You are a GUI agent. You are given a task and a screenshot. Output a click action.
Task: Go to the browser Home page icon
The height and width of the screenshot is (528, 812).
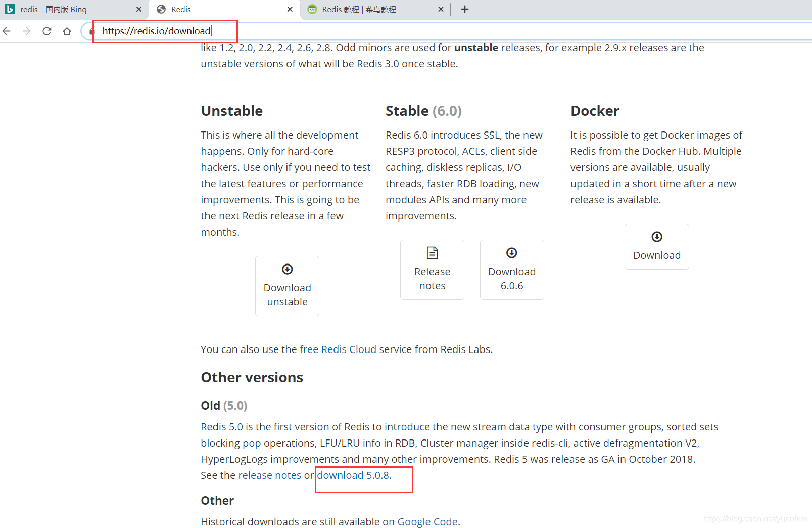coord(67,31)
